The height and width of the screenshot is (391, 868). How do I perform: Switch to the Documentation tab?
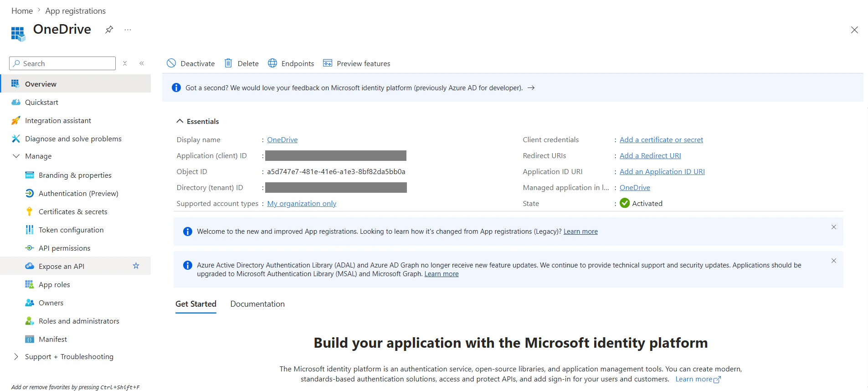257,304
